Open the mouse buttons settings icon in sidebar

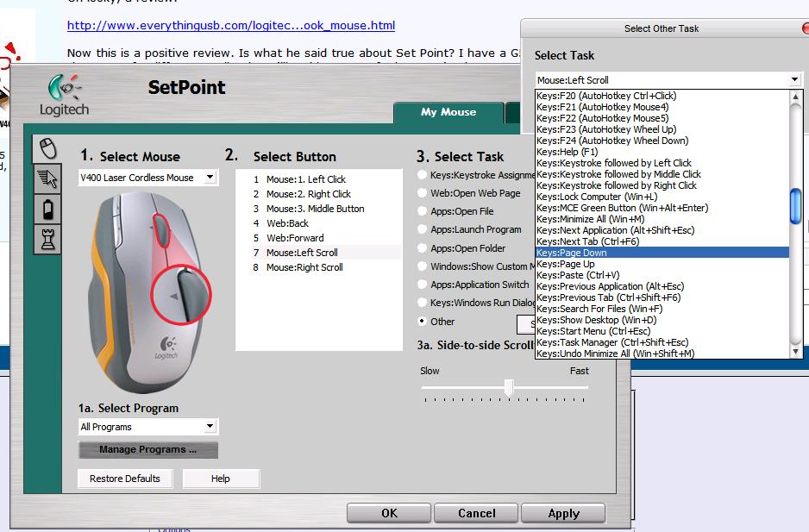point(47,148)
